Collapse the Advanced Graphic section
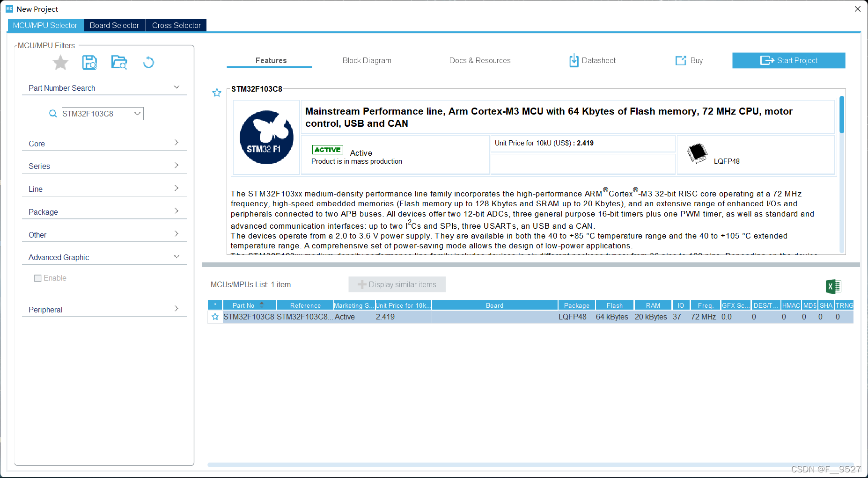Image resolution: width=868 pixels, height=478 pixels. [x=177, y=256]
